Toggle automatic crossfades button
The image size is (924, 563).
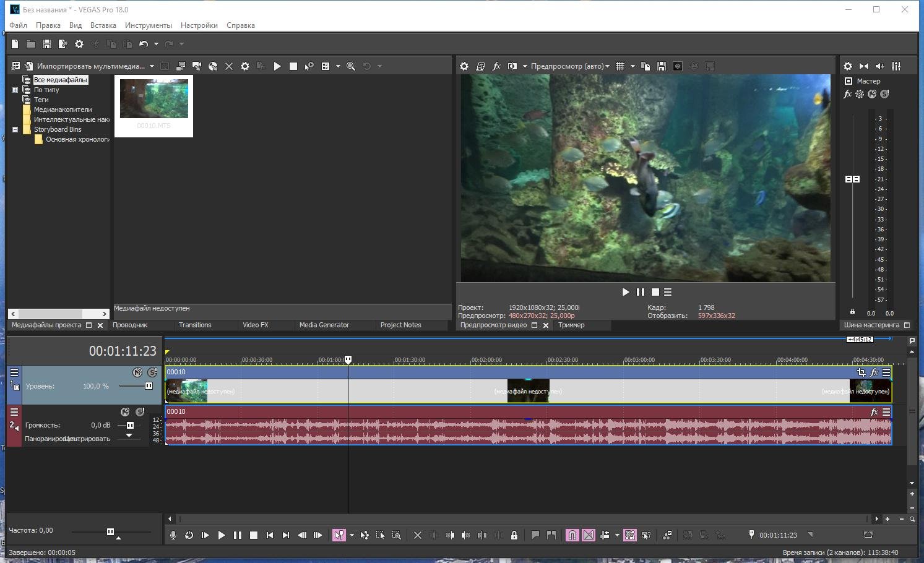589,535
